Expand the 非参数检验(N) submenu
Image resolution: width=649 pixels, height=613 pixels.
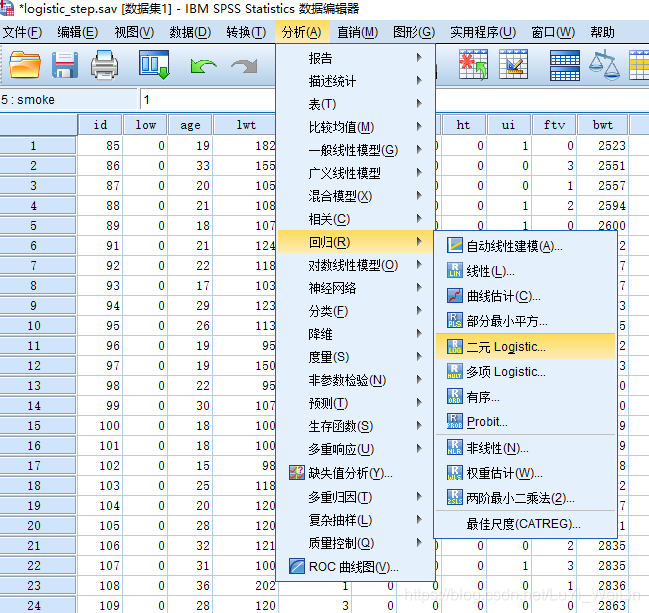356,380
